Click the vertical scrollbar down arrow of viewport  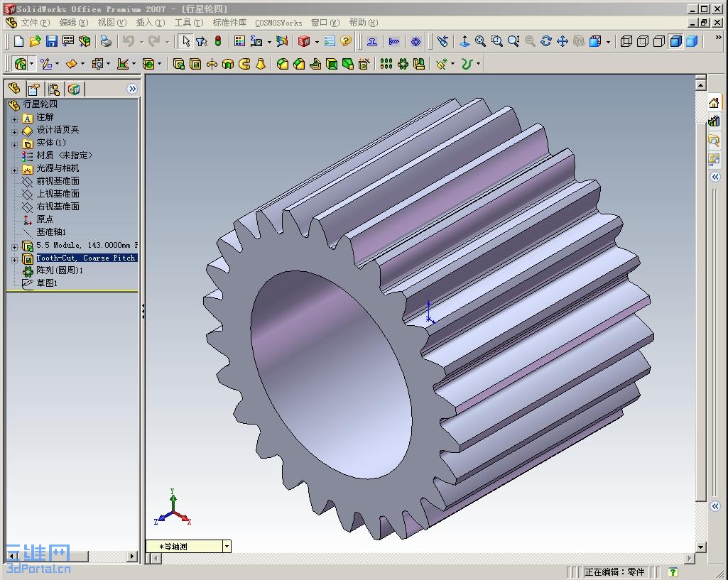tap(700, 547)
